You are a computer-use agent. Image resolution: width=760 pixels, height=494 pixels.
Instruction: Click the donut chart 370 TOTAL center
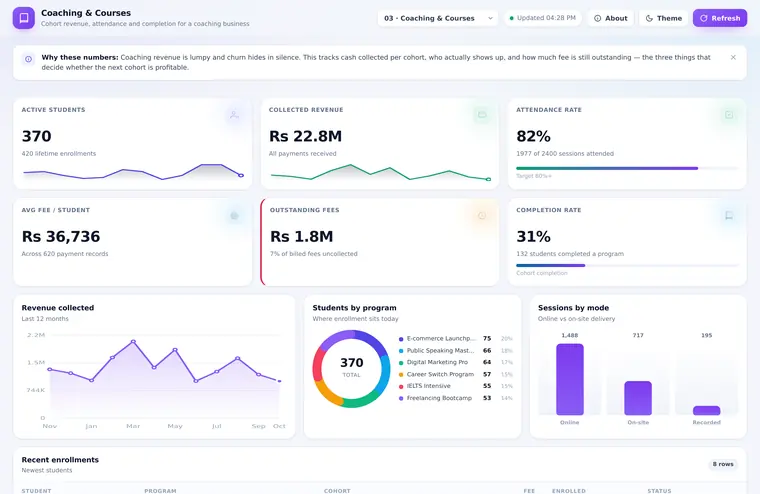[x=351, y=368]
